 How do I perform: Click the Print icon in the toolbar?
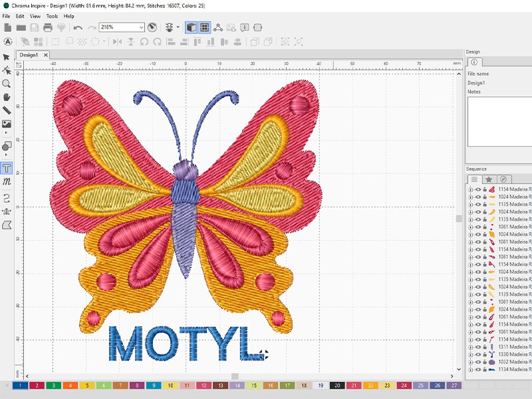[48, 27]
